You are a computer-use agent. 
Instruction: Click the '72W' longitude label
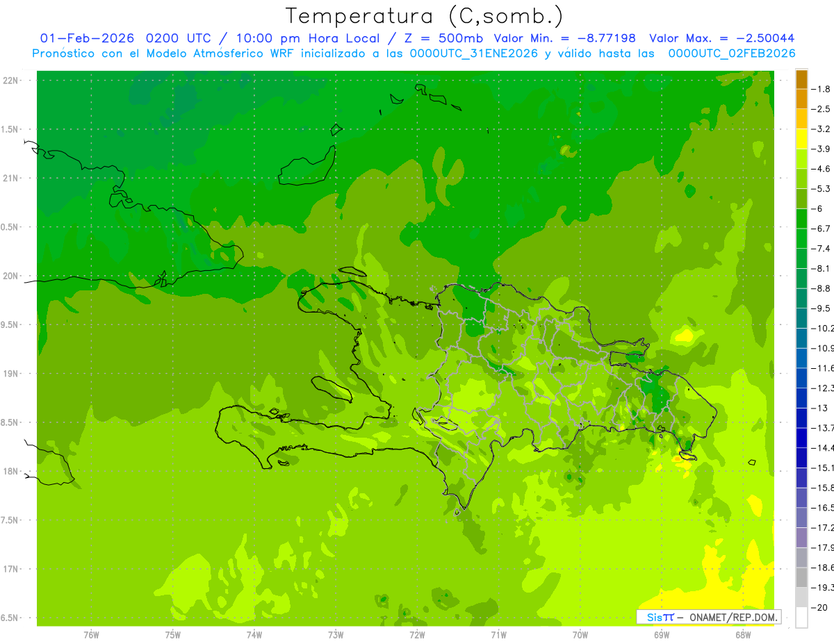pos(417,634)
